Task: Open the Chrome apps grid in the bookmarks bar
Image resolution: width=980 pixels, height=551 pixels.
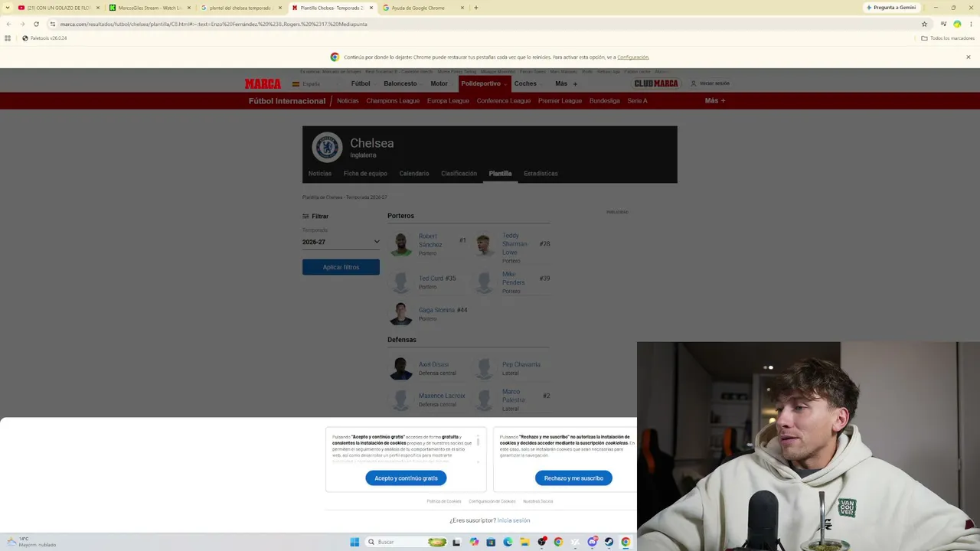Action: [8, 38]
